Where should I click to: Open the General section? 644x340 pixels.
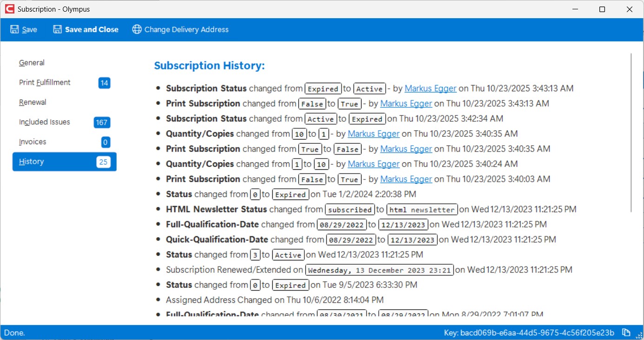32,63
